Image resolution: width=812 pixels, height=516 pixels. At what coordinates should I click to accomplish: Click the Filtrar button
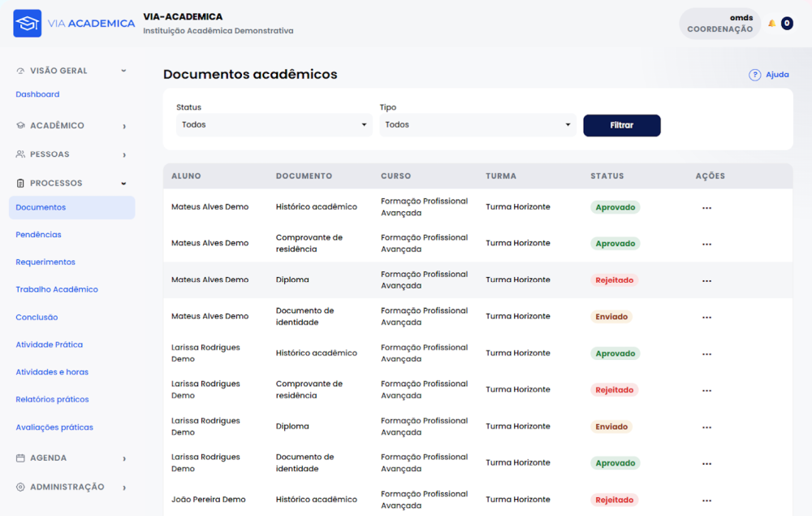[622, 125]
